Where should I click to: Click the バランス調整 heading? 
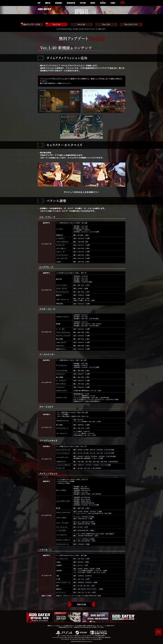56,201
